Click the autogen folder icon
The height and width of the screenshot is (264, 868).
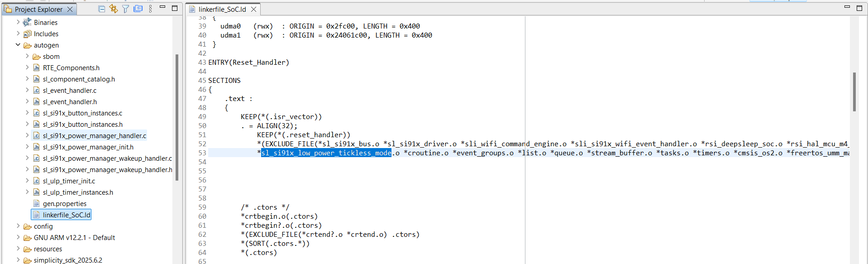(x=27, y=45)
